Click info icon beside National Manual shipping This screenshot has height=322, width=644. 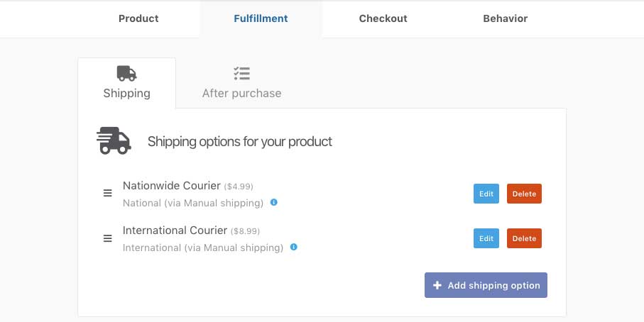click(x=274, y=202)
